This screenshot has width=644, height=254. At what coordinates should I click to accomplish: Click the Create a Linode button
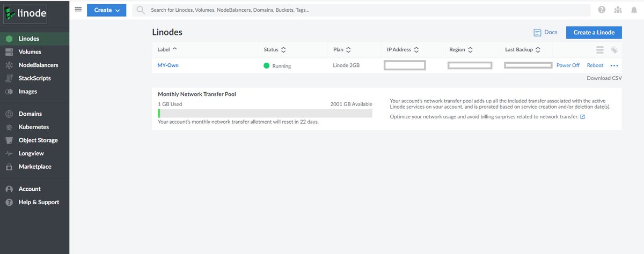(594, 32)
